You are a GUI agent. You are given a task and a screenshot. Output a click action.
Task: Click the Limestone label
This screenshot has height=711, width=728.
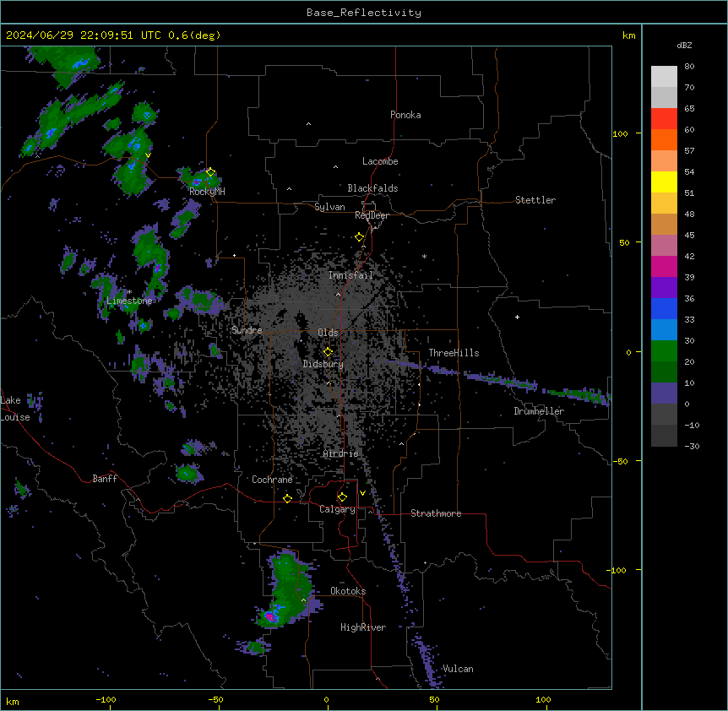(129, 301)
